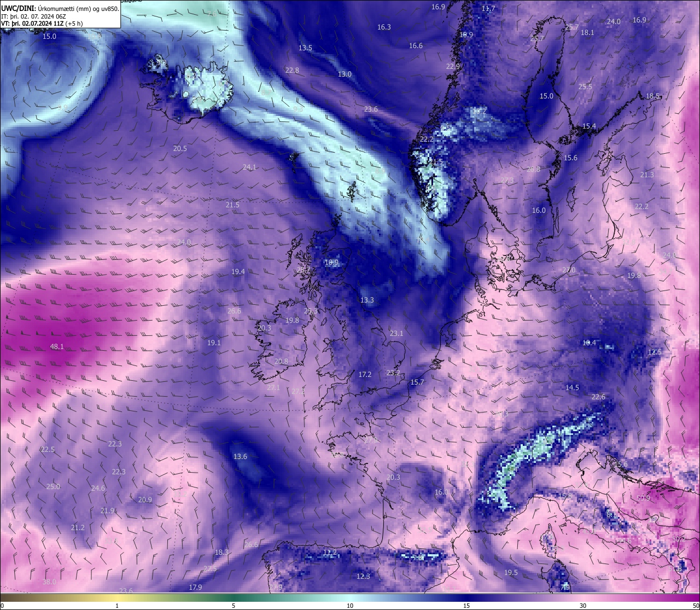
Task: Select the 12.3 value over Spain
Action: pyautogui.click(x=363, y=577)
